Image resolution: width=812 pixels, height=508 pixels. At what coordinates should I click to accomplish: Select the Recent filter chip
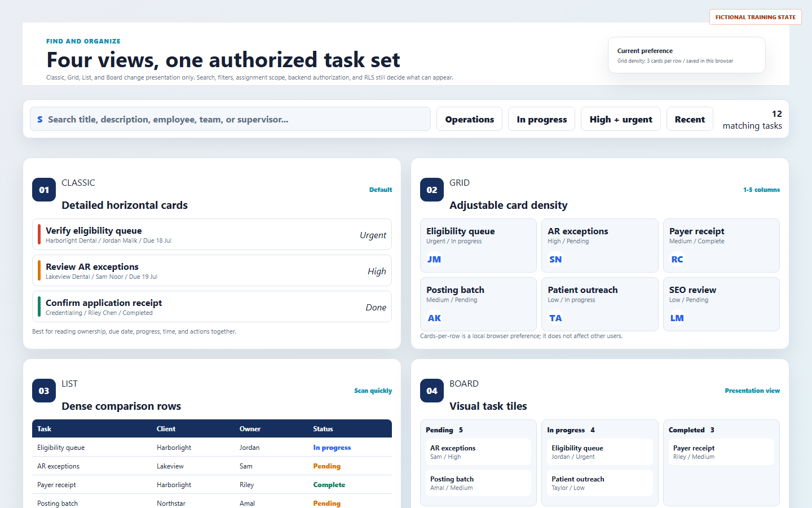pos(690,119)
